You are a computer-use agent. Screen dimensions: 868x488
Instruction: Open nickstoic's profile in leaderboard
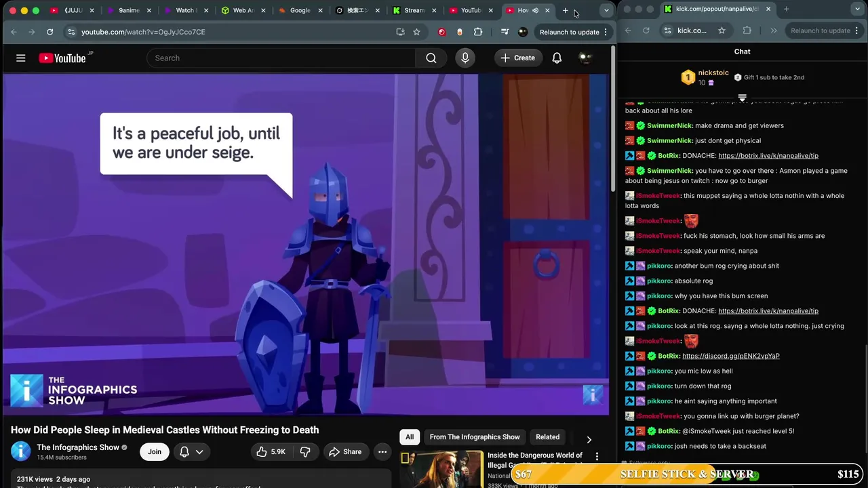pyautogui.click(x=713, y=73)
